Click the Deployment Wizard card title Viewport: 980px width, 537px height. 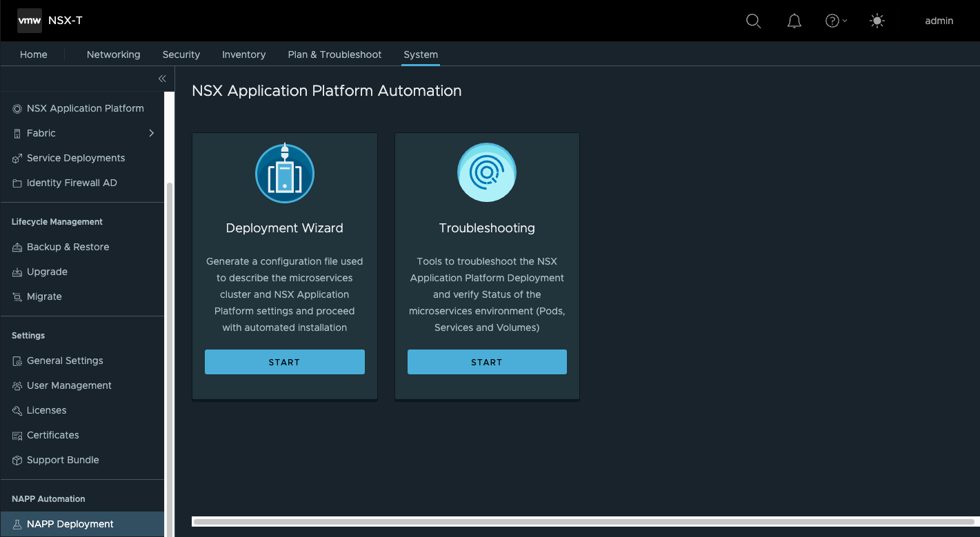click(x=284, y=228)
